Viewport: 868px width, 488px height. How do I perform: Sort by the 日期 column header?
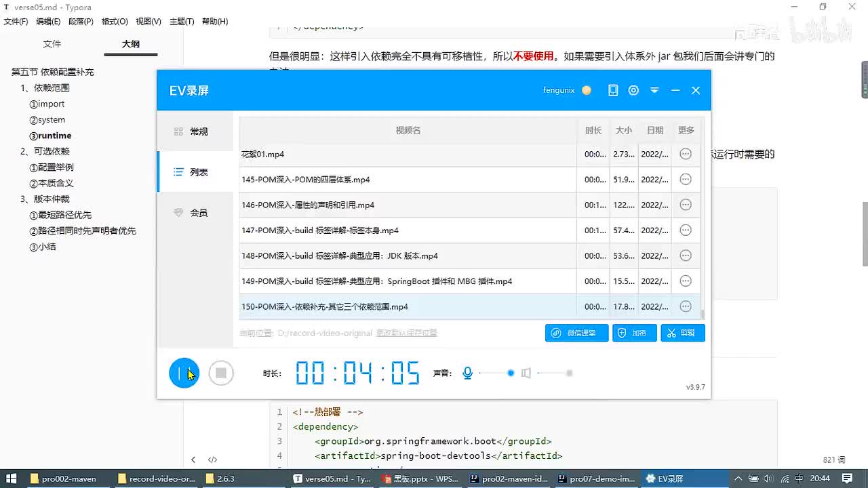coord(655,130)
